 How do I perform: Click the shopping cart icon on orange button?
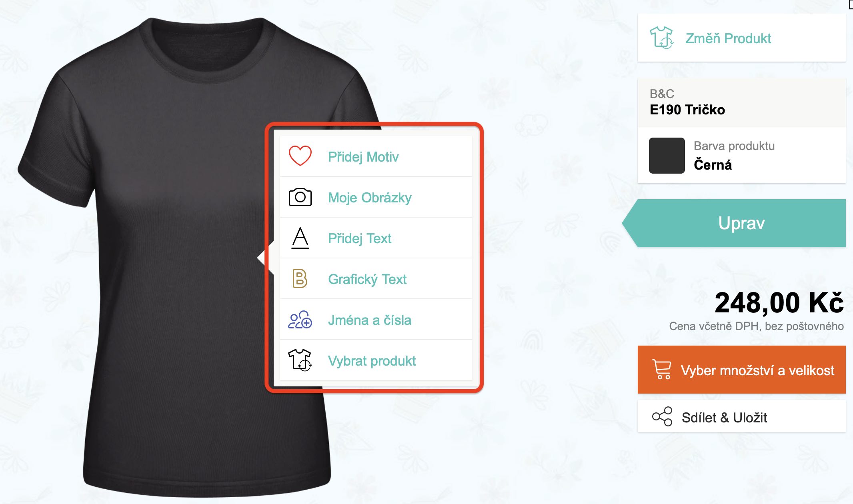point(662,369)
